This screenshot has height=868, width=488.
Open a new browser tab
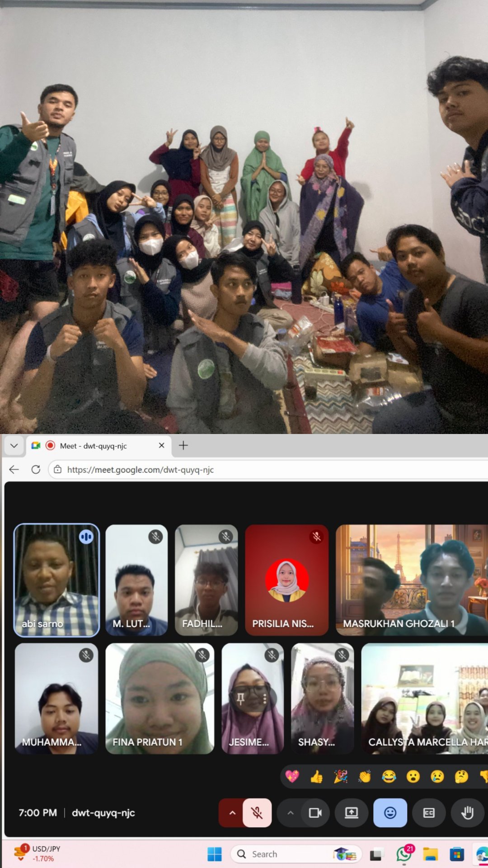click(183, 446)
